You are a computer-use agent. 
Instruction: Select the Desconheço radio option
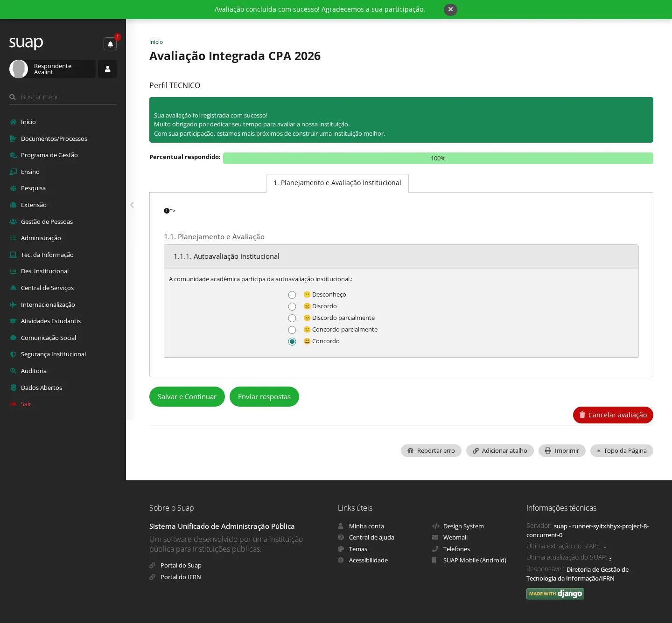point(292,295)
